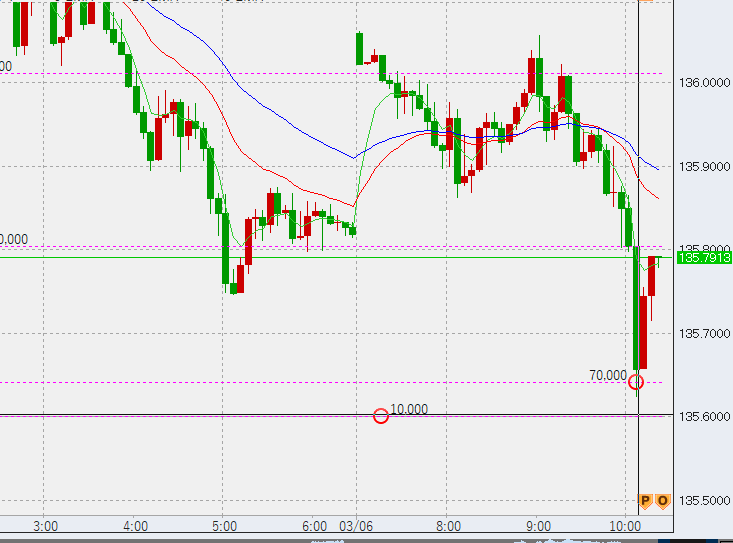Viewport: 733px width, 543px height.
Task: Click the orange P marker icon
Action: coord(645,501)
